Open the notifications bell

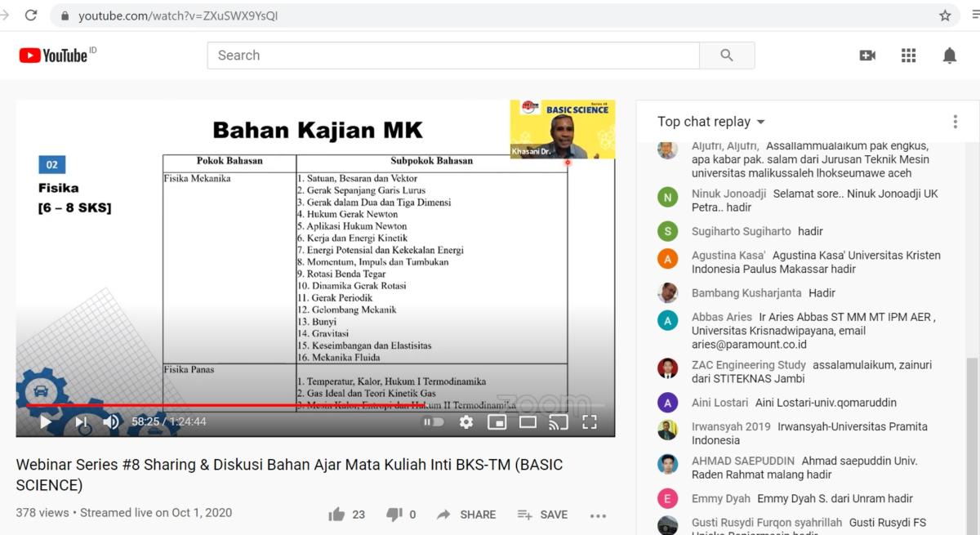(949, 56)
